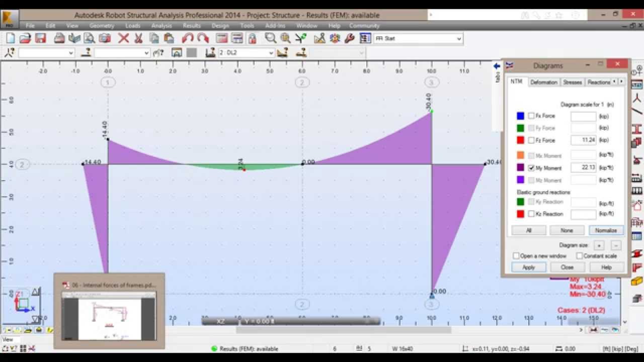Click the Print icon in the toolbar
Viewport: 644px width, 362px height.
(x=59, y=38)
